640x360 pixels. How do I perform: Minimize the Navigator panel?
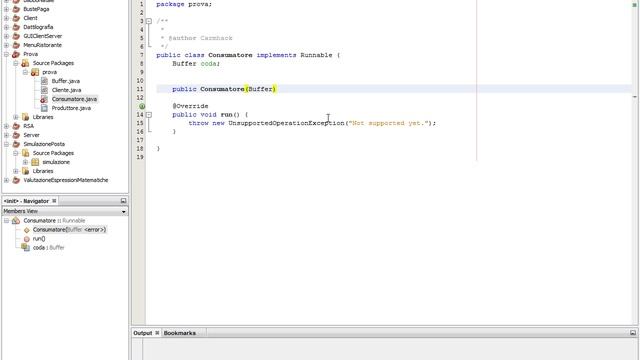[123, 201]
